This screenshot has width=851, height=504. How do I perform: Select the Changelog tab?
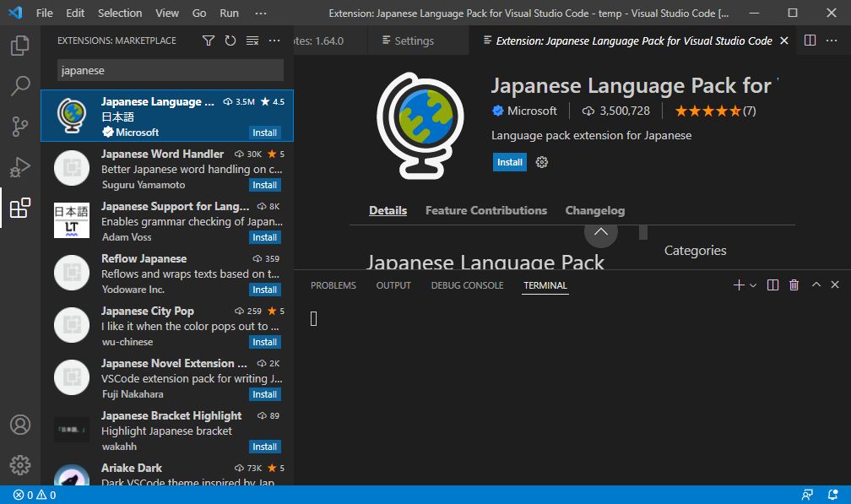tap(595, 210)
